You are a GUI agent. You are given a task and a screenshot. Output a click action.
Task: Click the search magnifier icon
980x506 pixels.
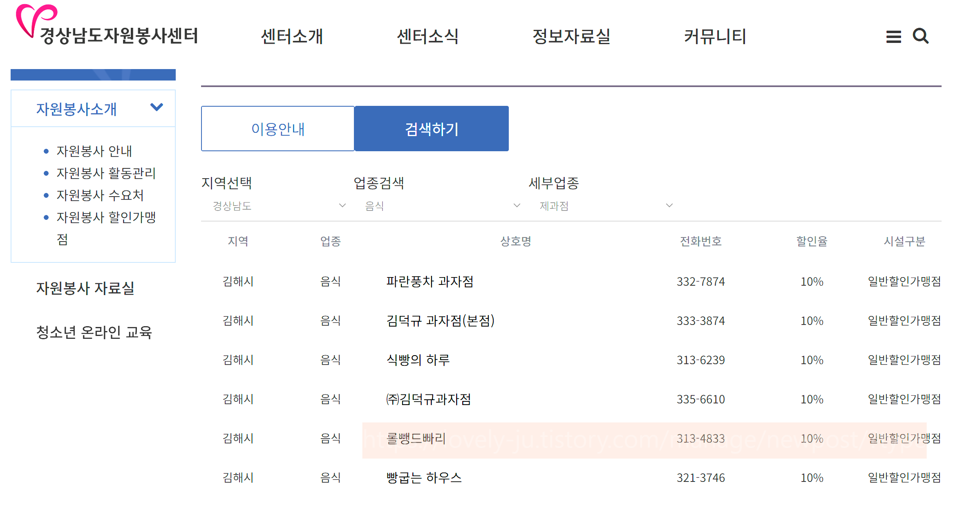pyautogui.click(x=921, y=36)
